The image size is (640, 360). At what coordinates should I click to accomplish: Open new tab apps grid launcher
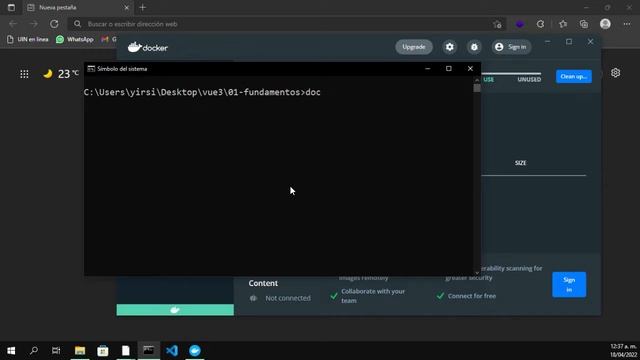click(x=24, y=74)
